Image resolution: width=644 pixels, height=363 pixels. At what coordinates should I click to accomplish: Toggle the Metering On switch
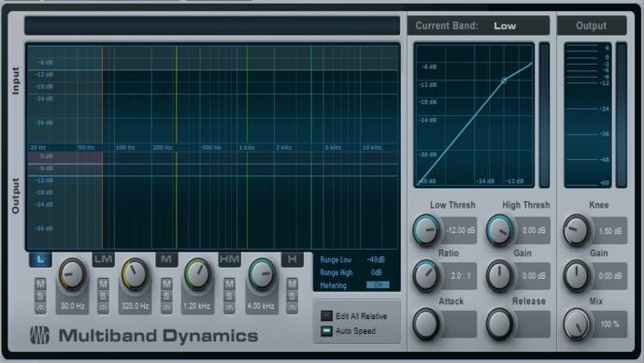[x=378, y=285]
